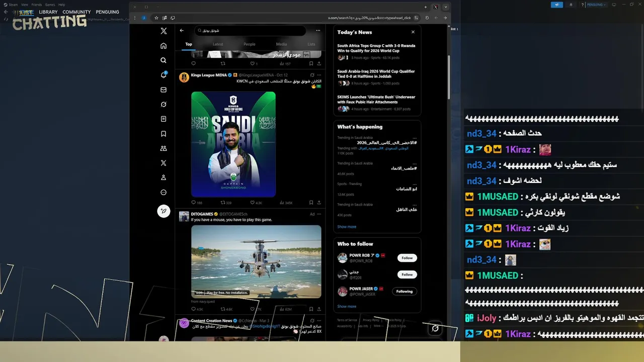
Task: Show more in Who to follow
Action: [x=347, y=306]
